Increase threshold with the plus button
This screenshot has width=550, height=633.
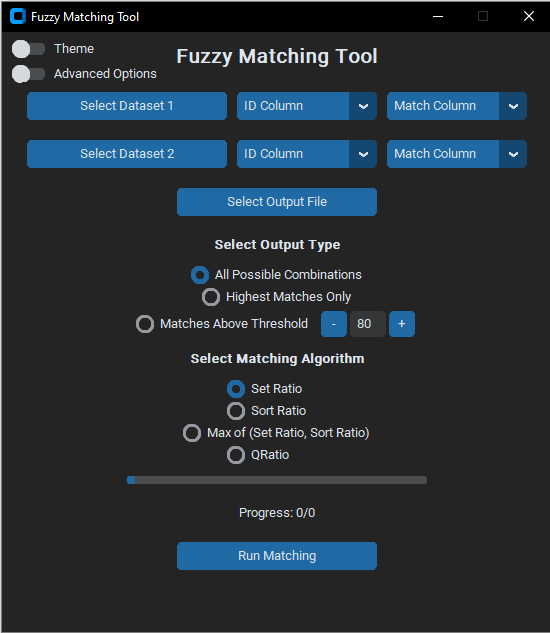pos(402,324)
